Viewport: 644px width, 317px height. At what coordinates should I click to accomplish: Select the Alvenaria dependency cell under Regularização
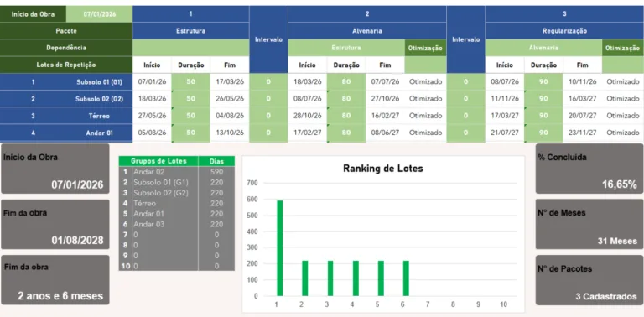(x=543, y=48)
